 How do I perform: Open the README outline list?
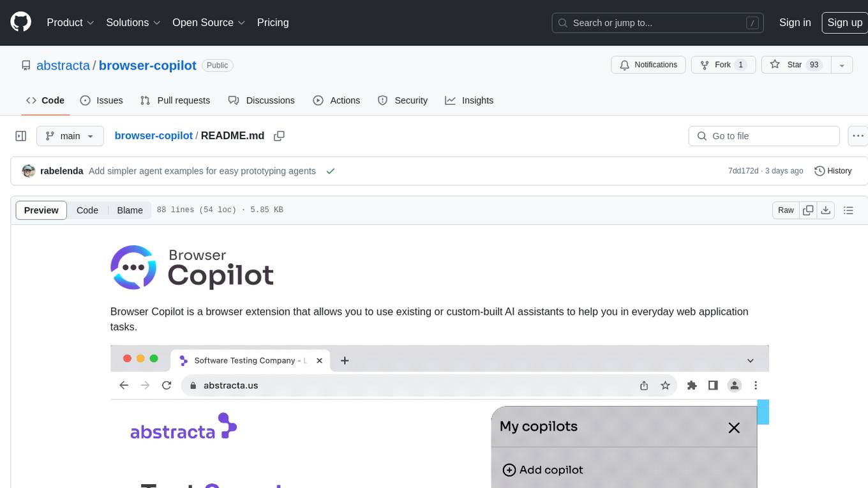(x=848, y=210)
